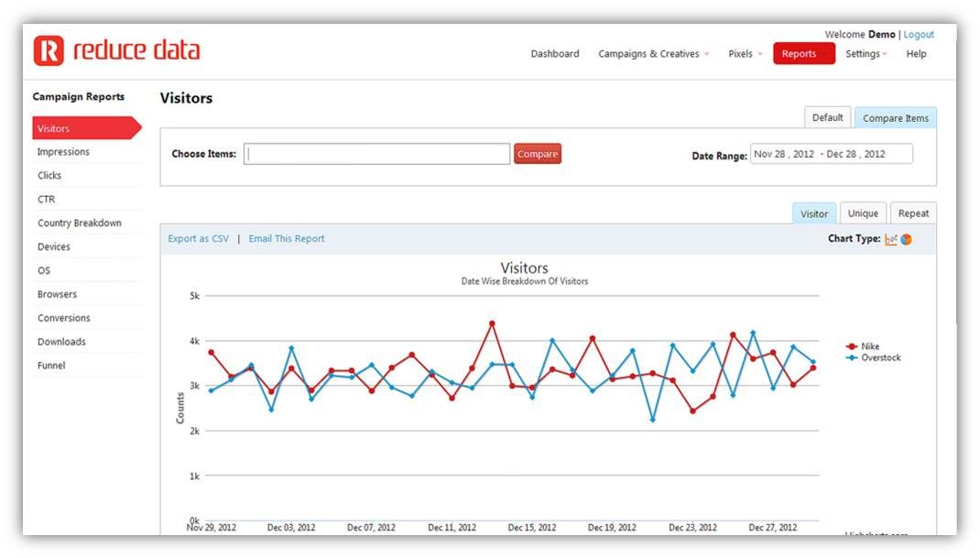Open the Reports menu
This screenshot has width=980, height=558.
[804, 54]
